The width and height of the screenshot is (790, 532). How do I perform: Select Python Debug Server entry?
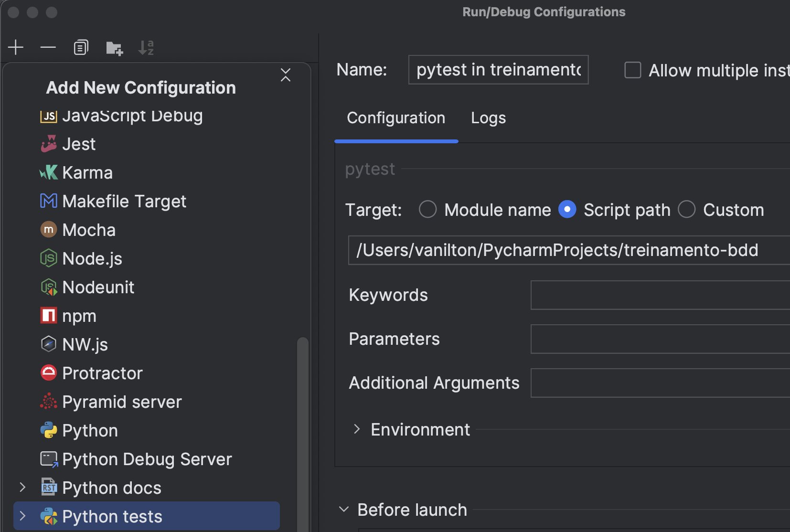pyautogui.click(x=147, y=459)
